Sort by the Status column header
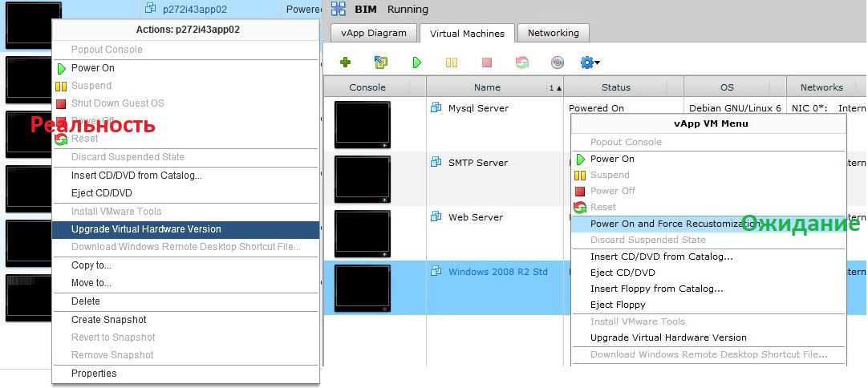The height and width of the screenshot is (388, 868). [616, 87]
